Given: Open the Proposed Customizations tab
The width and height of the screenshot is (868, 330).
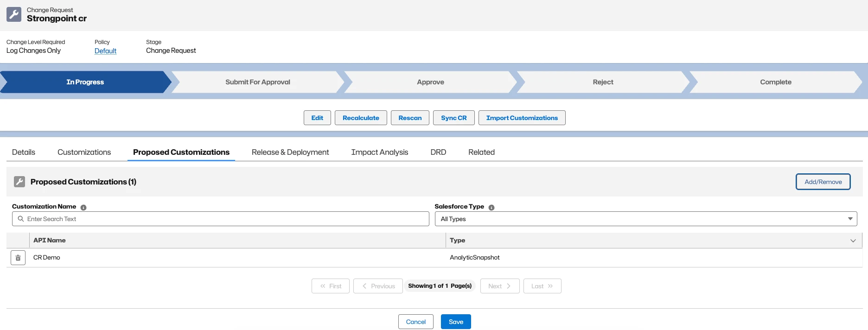Looking at the screenshot, I should tap(181, 152).
